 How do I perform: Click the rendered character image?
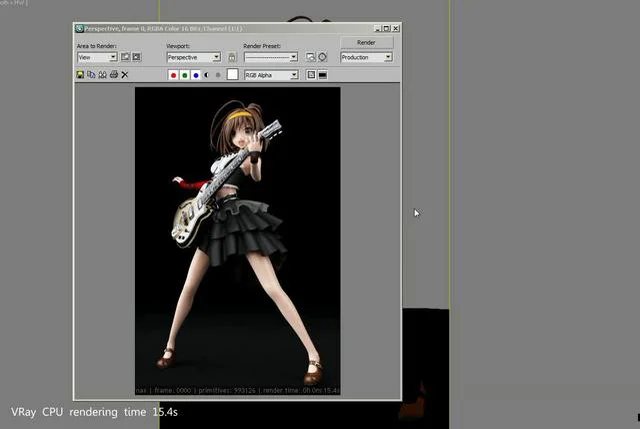pyautogui.click(x=238, y=241)
